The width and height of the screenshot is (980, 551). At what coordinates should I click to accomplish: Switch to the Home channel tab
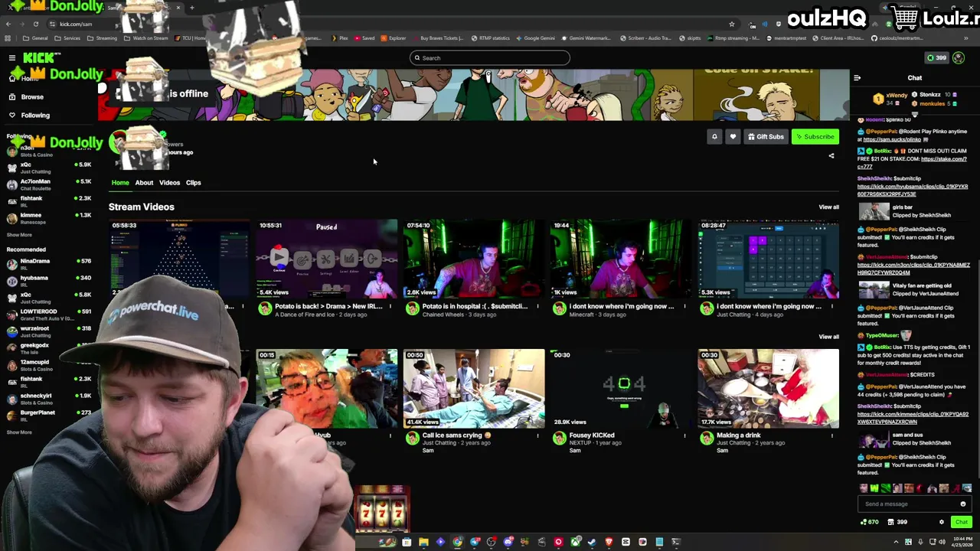(120, 183)
